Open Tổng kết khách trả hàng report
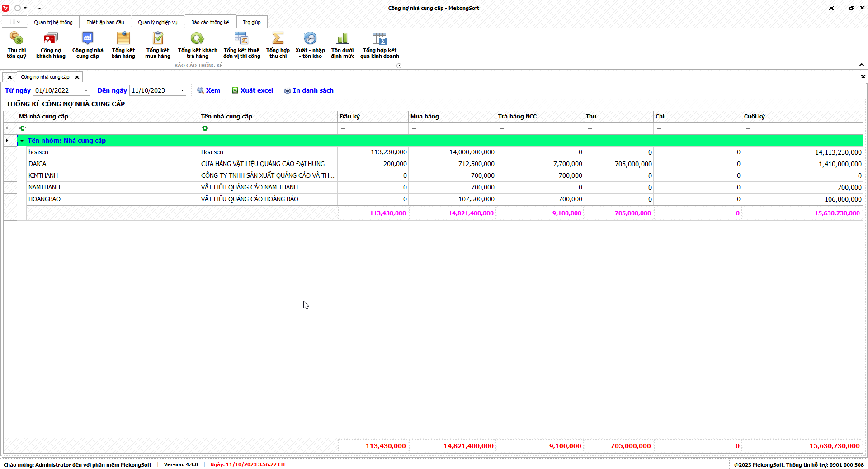The width and height of the screenshot is (868, 469). pyautogui.click(x=197, y=45)
